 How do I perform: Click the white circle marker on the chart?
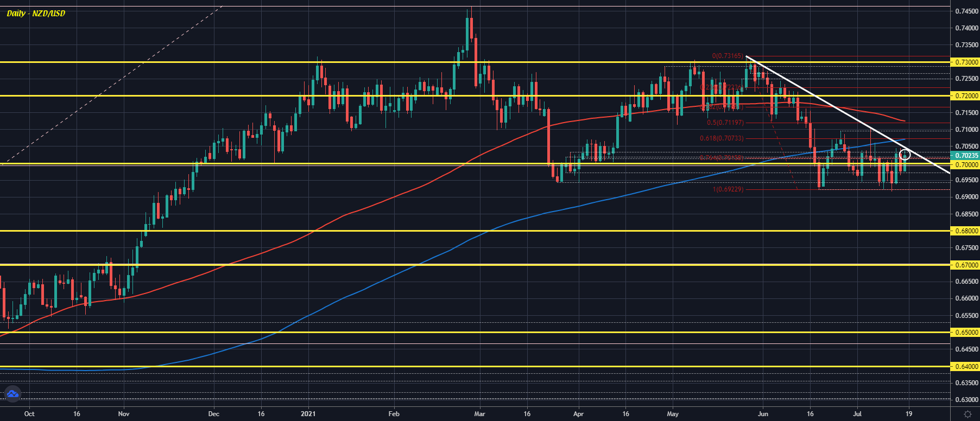[x=905, y=155]
